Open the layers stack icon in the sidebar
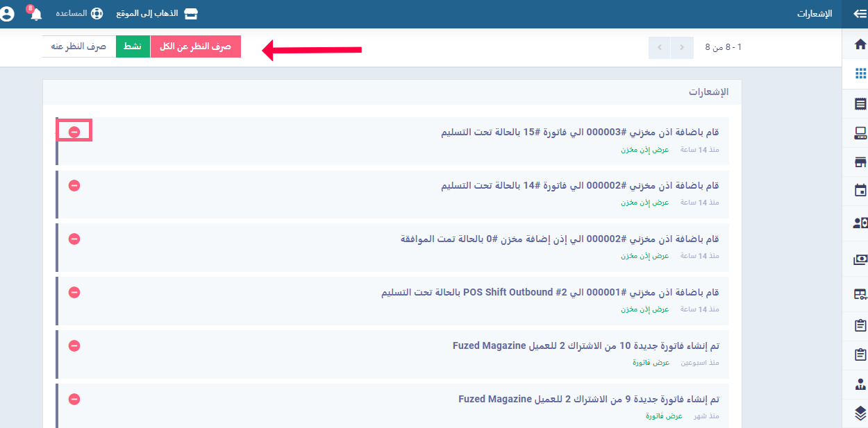This screenshot has height=428, width=868. coord(860,414)
